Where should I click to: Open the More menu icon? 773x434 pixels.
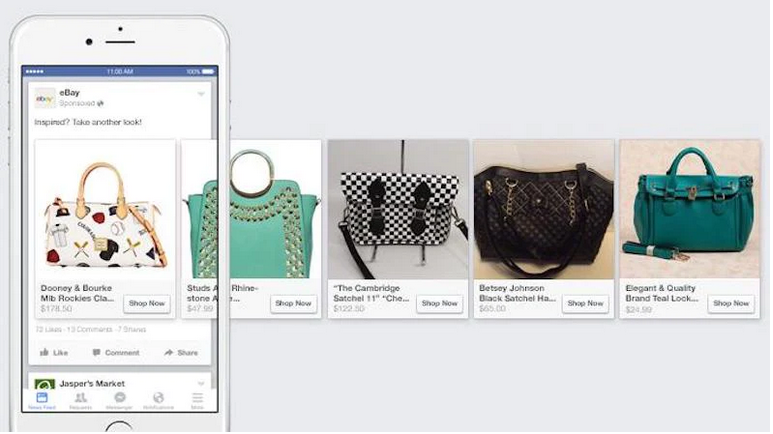pyautogui.click(x=197, y=400)
